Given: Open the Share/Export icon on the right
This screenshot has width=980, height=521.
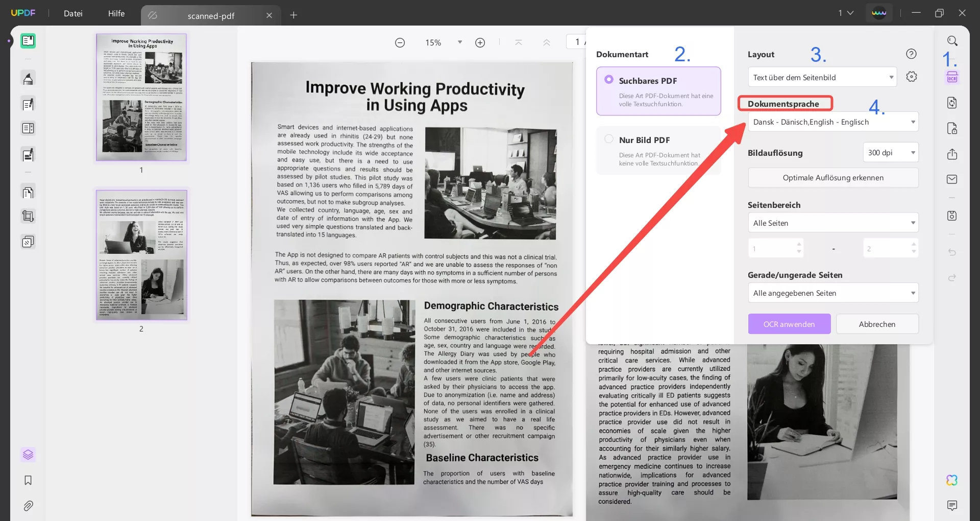Looking at the screenshot, I should [952, 154].
